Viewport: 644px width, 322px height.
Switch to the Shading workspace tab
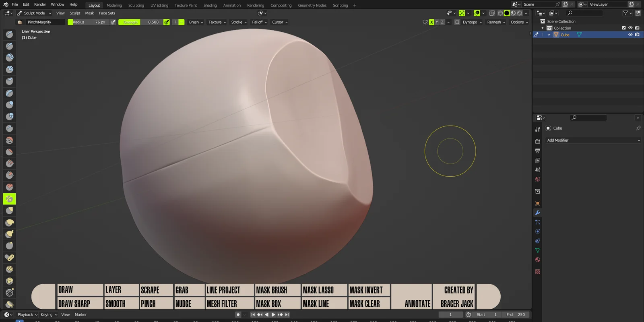point(210,5)
